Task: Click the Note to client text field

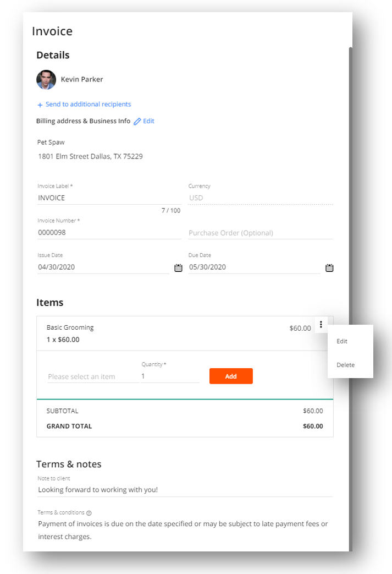Action: tap(185, 490)
